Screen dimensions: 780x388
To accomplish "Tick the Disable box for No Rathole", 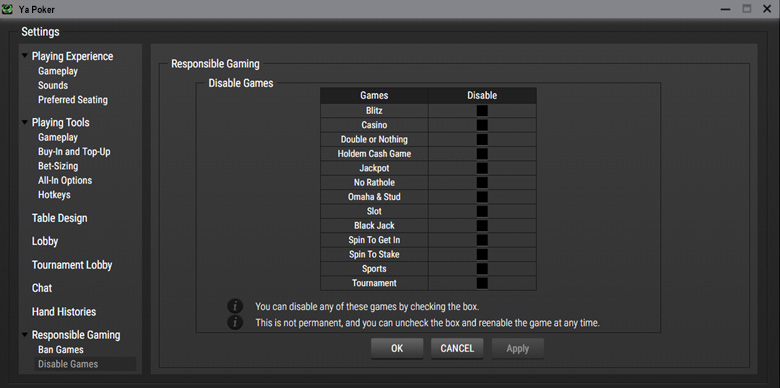I will [482, 183].
